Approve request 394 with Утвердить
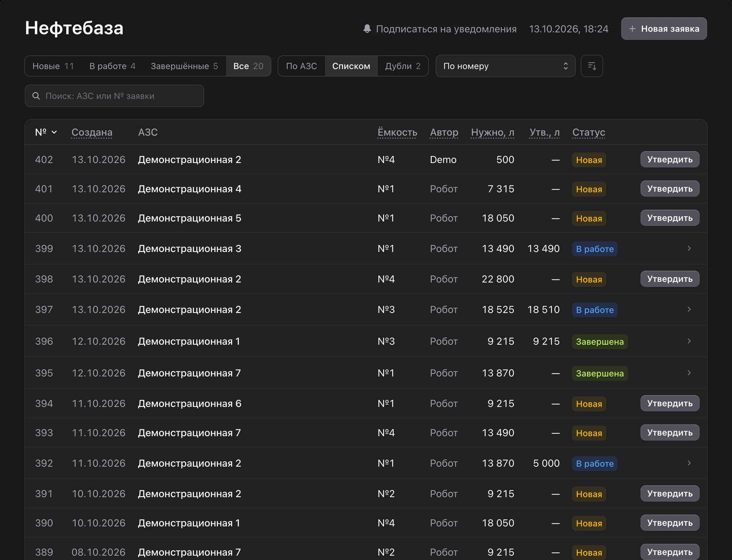732x560 pixels. click(670, 403)
